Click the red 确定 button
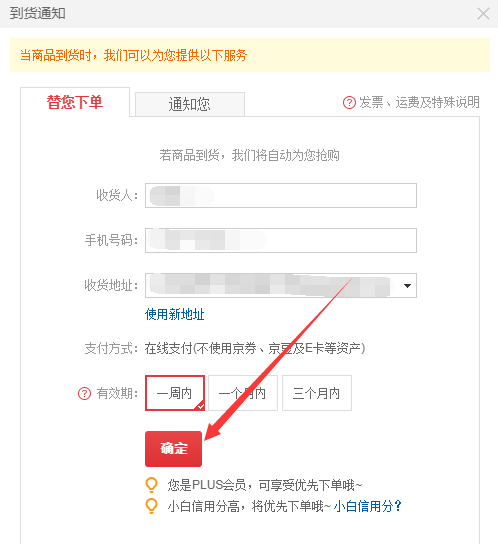498x544 pixels. pos(173,449)
